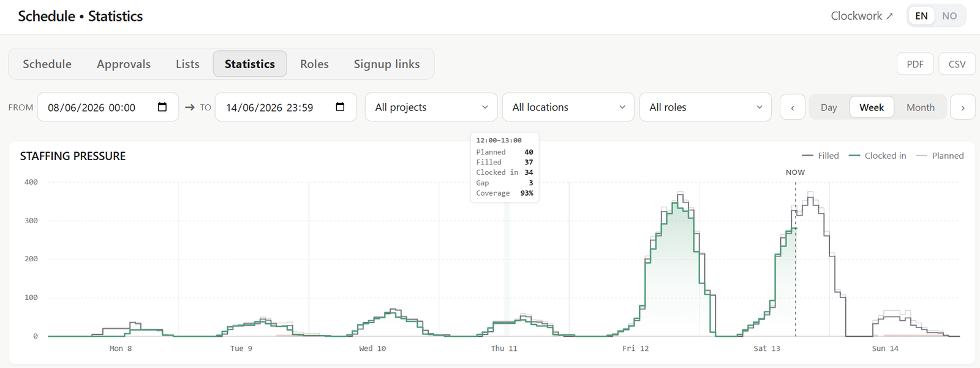Click the TO date input 14/06/2026 23:59

click(286, 107)
